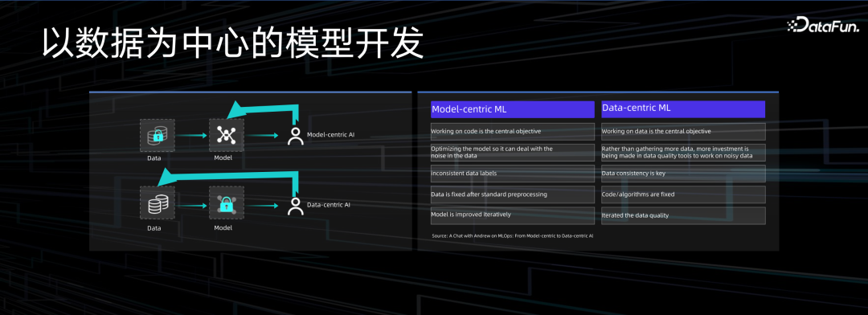Click the Source citation line
The height and width of the screenshot is (315, 868).
pos(513,235)
